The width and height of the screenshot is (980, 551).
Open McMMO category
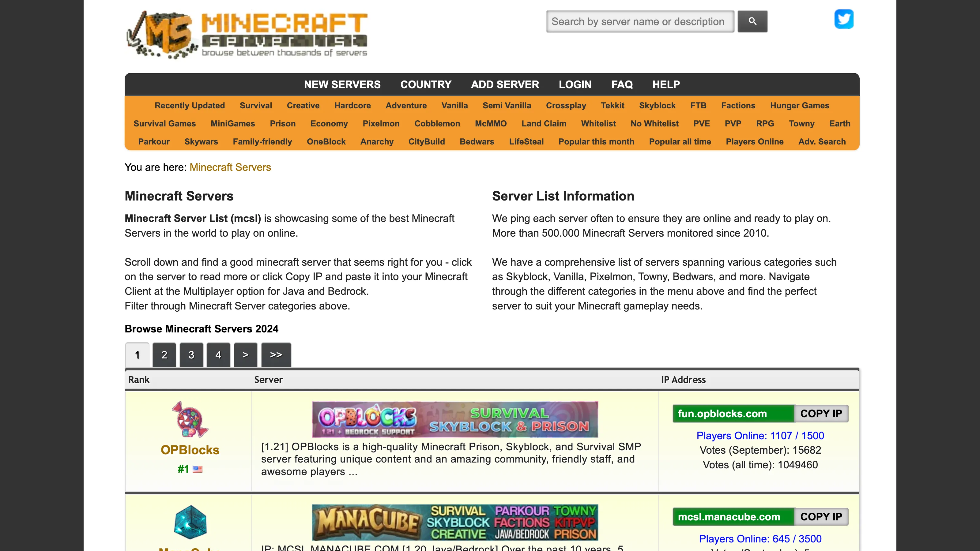coord(490,124)
